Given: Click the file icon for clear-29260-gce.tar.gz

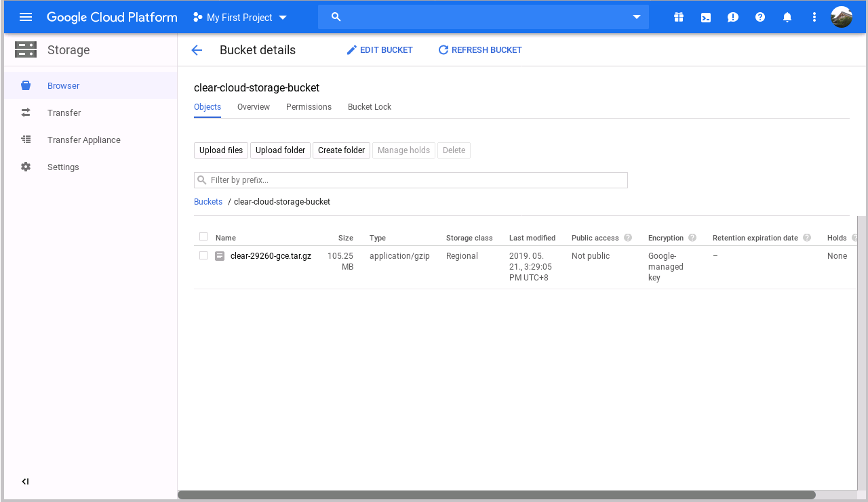Looking at the screenshot, I should coord(220,256).
